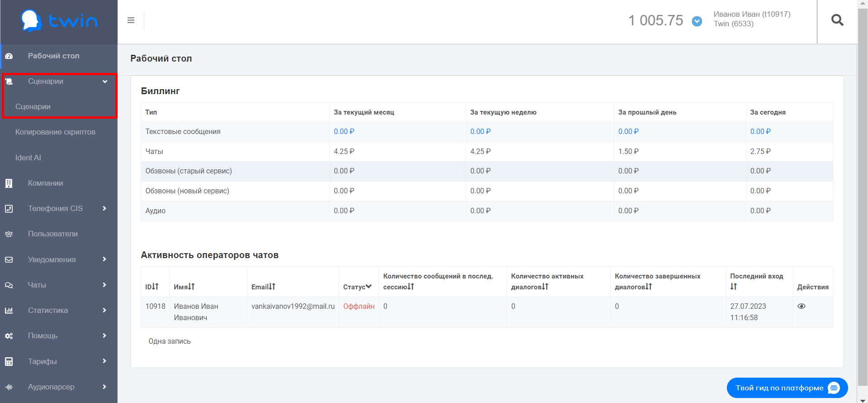
Task: Click the Аудиопарсер waveform icon
Action: coord(9,387)
